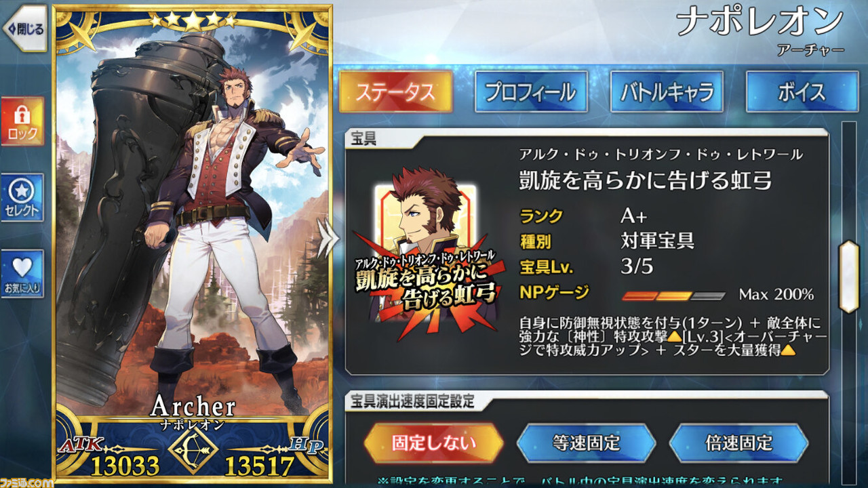The height and width of the screenshot is (488, 868).
Task: Toggle the Favorite (お気に入り) heart icon
Action: tap(23, 273)
